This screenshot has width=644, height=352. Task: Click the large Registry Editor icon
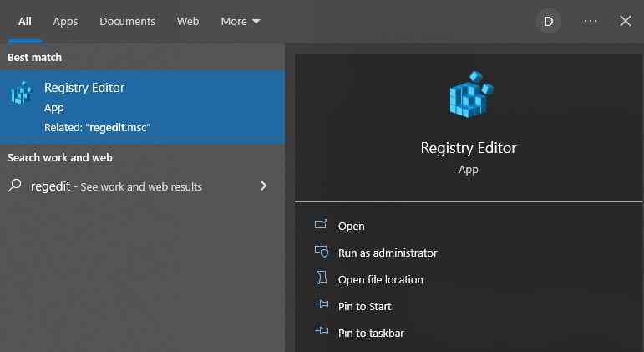470,94
